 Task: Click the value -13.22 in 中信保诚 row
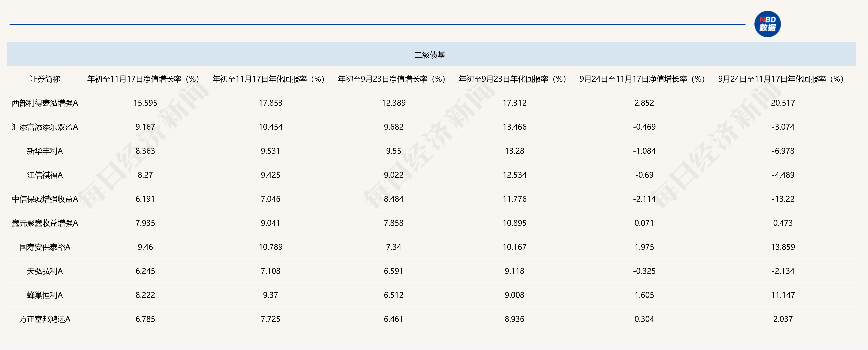coord(783,199)
